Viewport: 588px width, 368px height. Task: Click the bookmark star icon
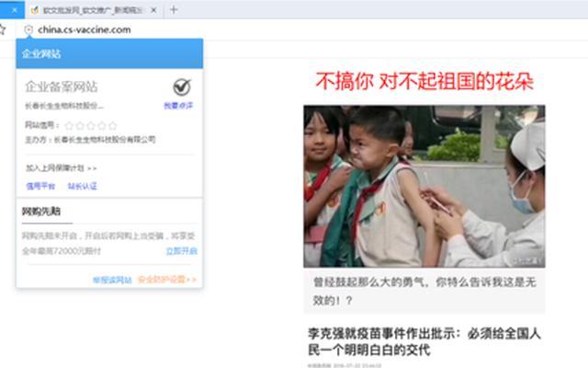coord(4,29)
